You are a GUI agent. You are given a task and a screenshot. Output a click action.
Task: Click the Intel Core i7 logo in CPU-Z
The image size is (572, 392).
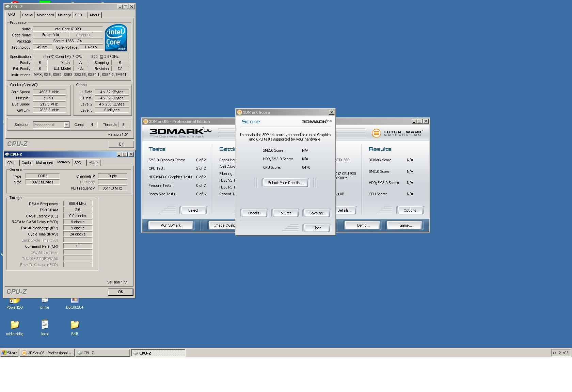point(116,37)
